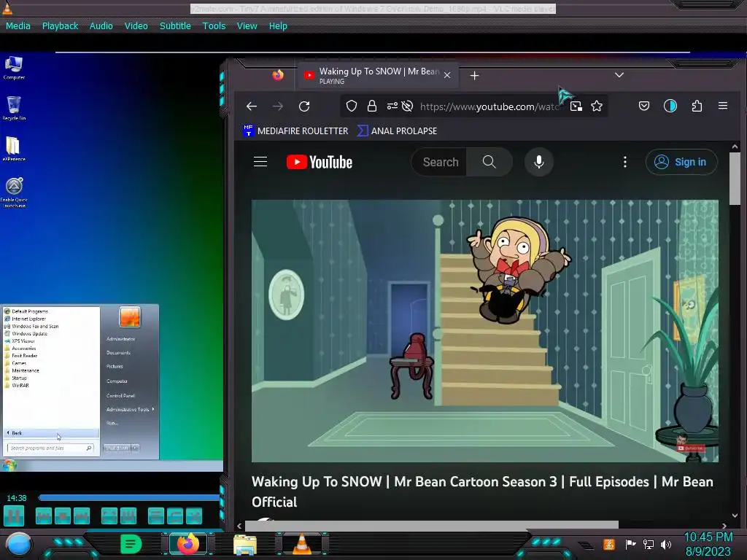Viewport: 747px width, 560px height.
Task: Switch to VLC from the taskbar
Action: (302, 544)
